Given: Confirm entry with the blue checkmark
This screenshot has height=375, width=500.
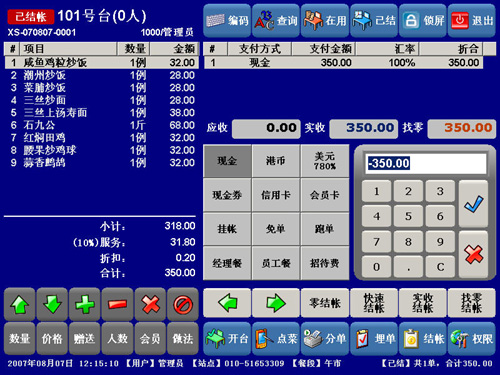Looking at the screenshot, I should pyautogui.click(x=473, y=204).
